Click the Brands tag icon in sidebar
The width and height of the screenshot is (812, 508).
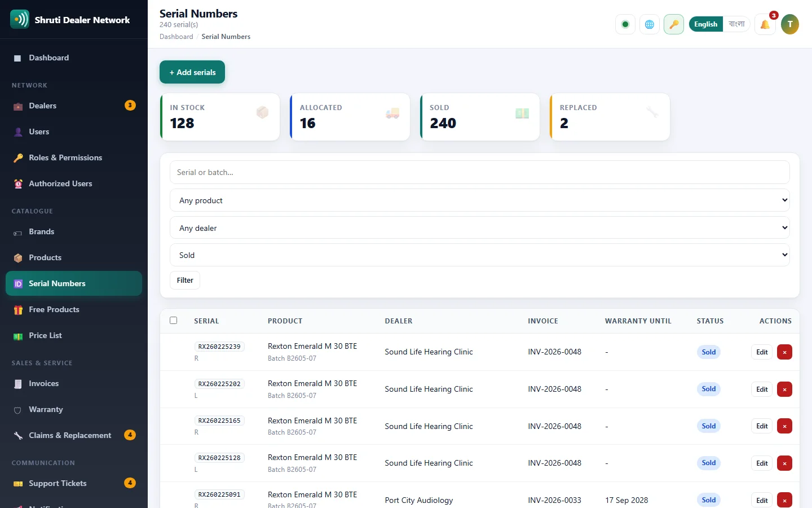point(18,232)
